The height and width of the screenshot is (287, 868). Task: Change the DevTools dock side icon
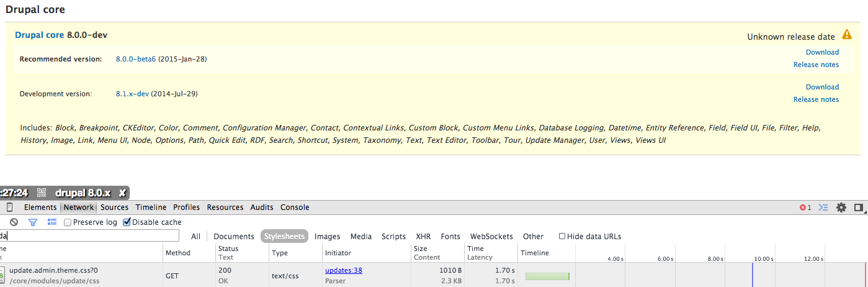tap(859, 207)
